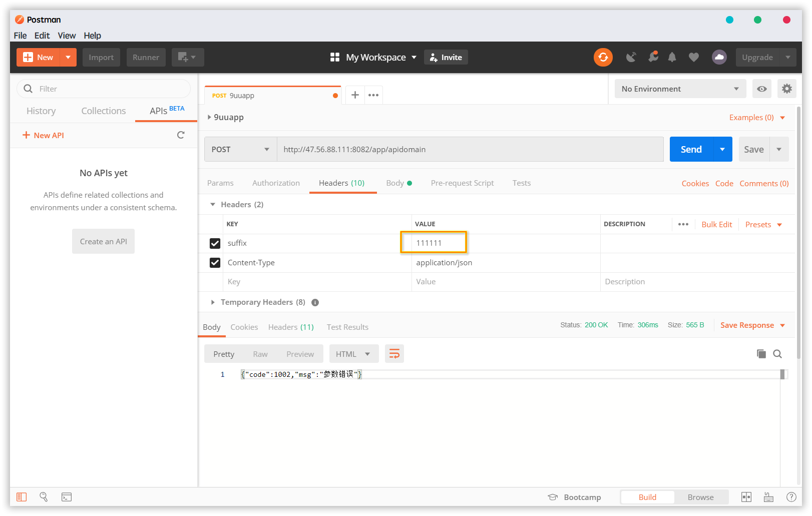Click the request URL field
Image resolution: width=812 pixels, height=516 pixels.
coord(470,149)
